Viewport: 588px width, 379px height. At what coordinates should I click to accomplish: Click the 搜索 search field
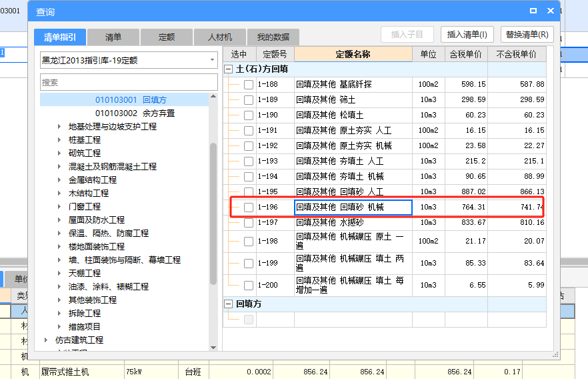(129, 82)
